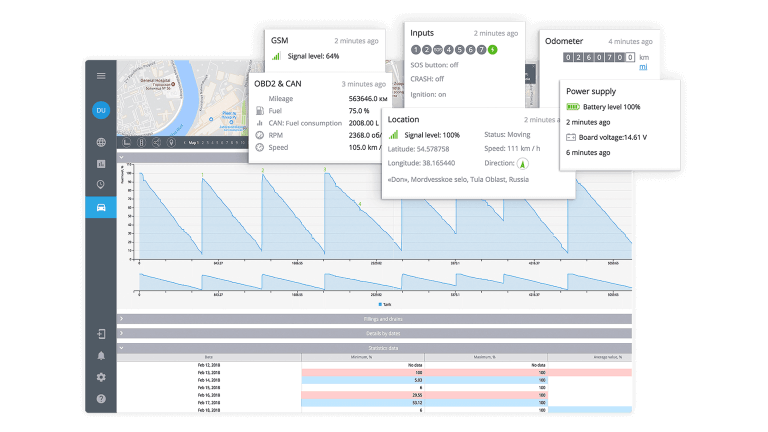
Task: Expand the Fillings and drains section
Action: pyautogui.click(x=375, y=318)
